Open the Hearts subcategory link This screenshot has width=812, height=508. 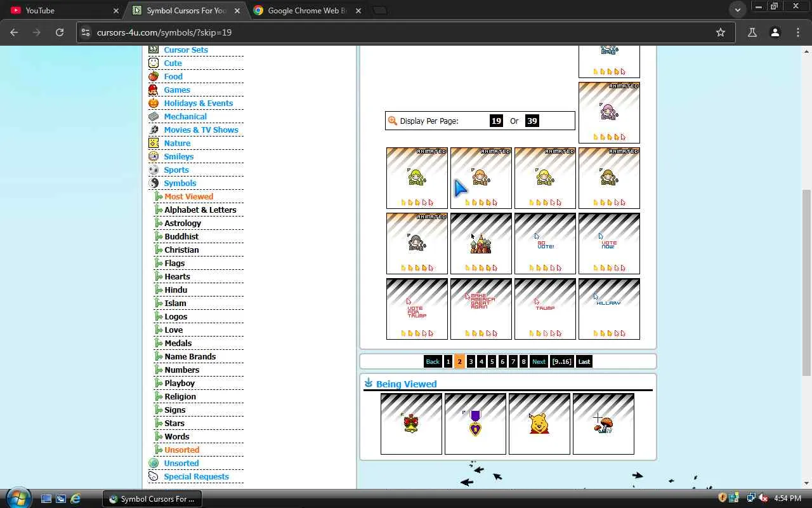click(177, 276)
